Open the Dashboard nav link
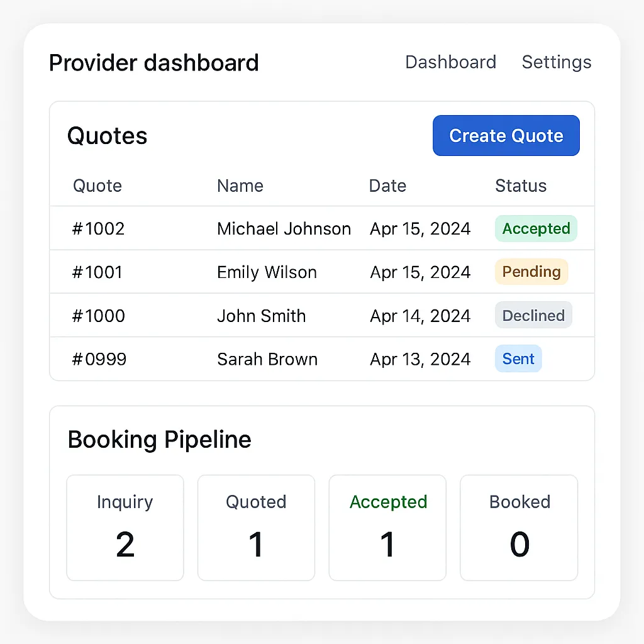The image size is (644, 644). [450, 62]
